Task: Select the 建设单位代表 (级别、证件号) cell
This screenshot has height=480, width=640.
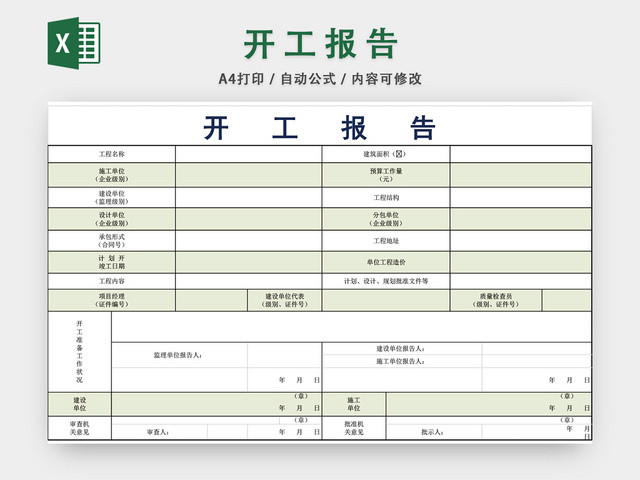Action: (284, 300)
